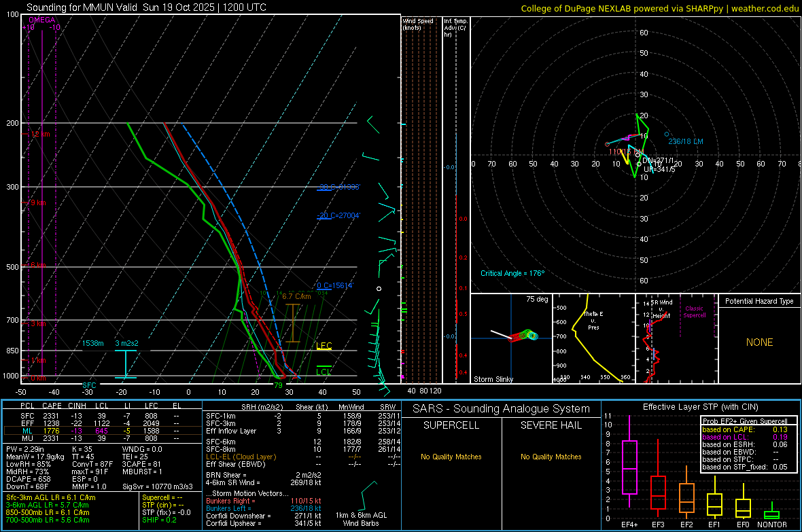Click the PW = 2.29in value
This screenshot has width=802, height=532.
click(x=25, y=449)
